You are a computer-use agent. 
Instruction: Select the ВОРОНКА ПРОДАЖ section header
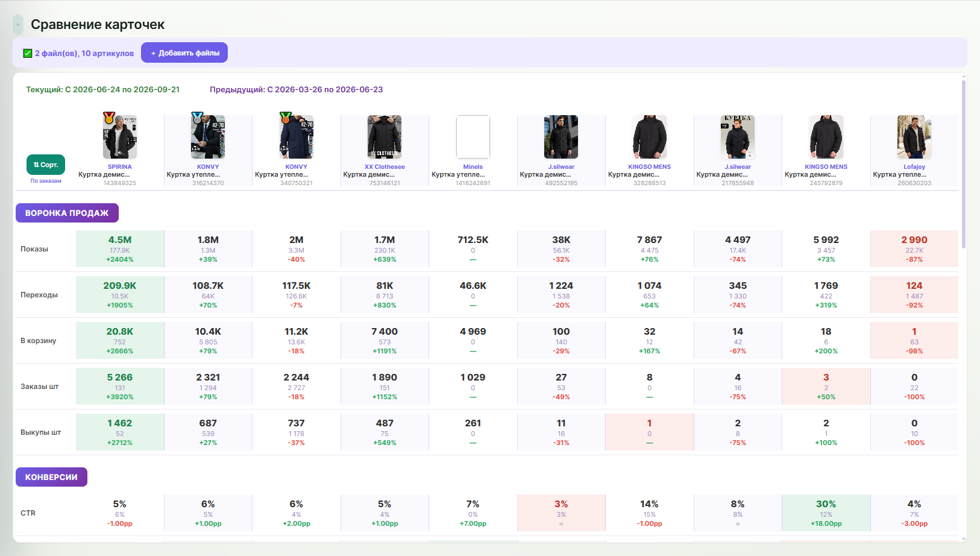[x=67, y=213]
